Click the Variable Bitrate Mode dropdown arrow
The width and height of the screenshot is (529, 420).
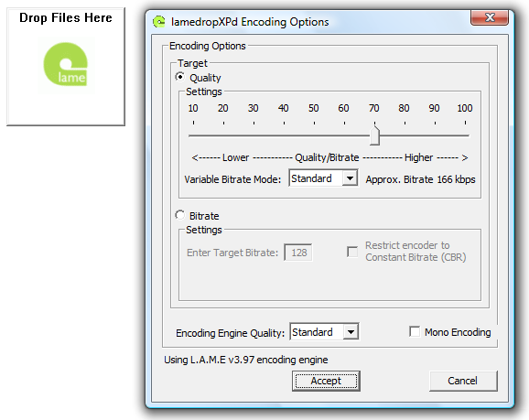click(350, 178)
